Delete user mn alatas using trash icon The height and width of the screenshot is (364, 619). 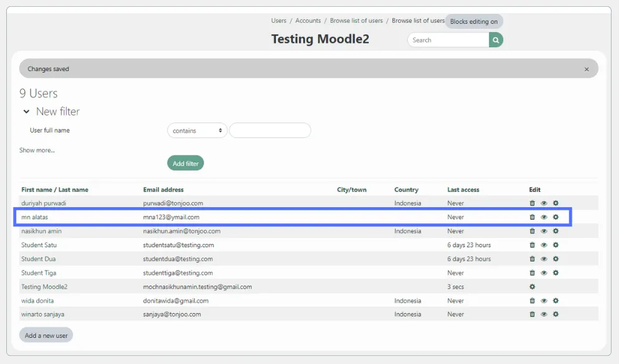(532, 217)
